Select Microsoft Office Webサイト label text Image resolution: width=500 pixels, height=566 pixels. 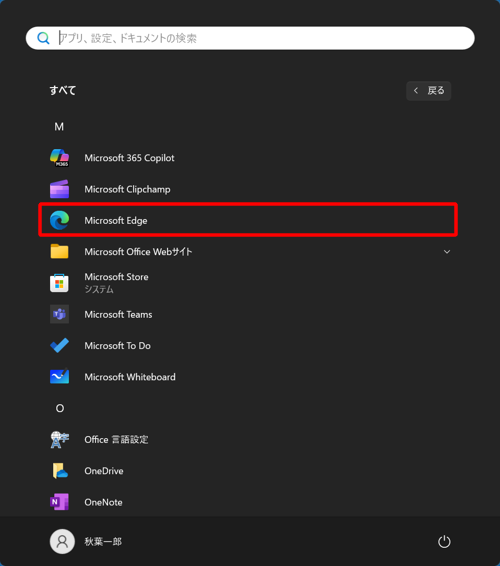138,252
